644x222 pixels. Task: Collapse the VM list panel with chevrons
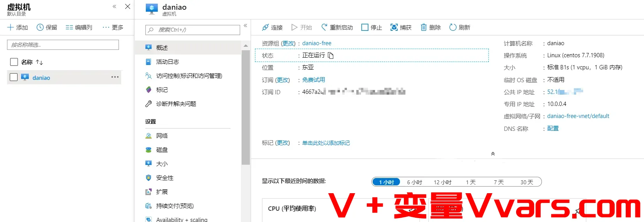pyautogui.click(x=115, y=6)
